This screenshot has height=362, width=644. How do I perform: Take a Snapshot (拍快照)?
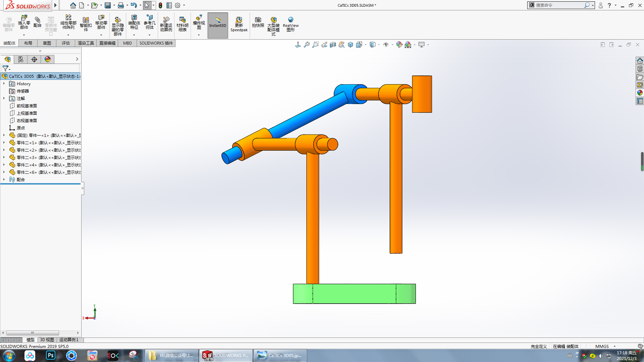click(258, 22)
